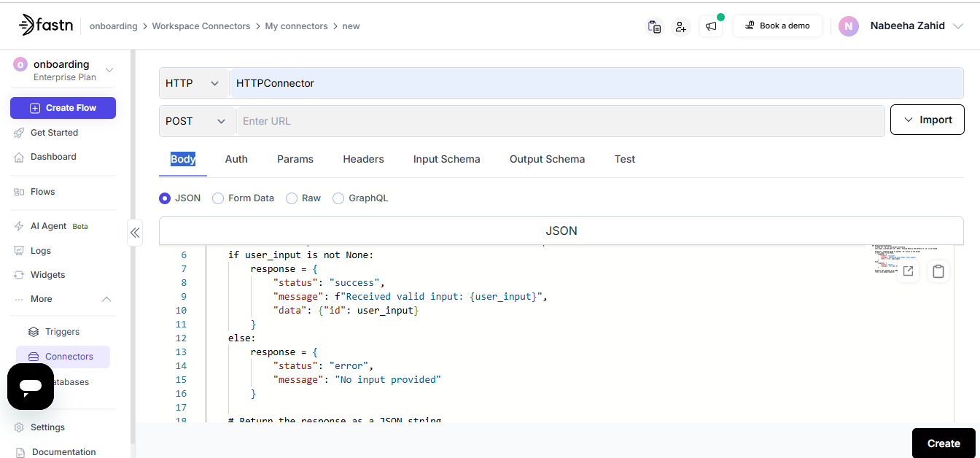Select the Form Data body type
The height and width of the screenshot is (458, 980).
(243, 198)
